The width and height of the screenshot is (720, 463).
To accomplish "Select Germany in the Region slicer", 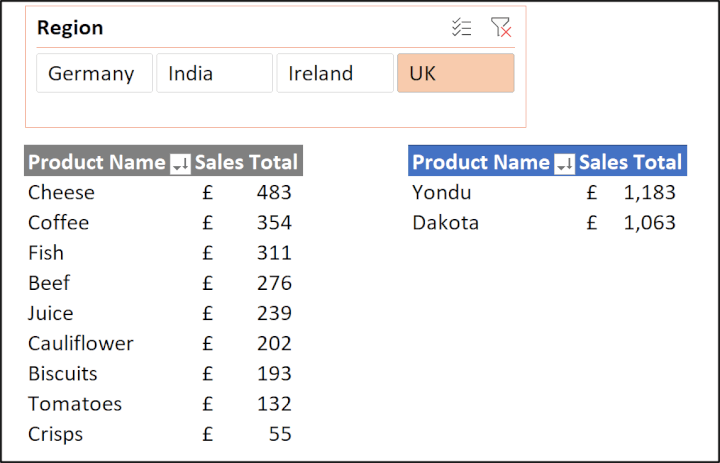I will click(95, 73).
